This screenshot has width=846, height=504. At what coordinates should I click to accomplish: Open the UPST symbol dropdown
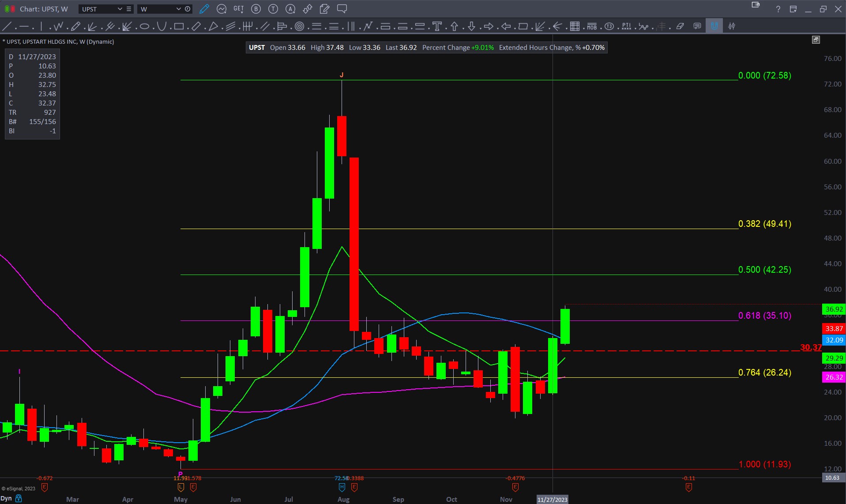pos(120,9)
